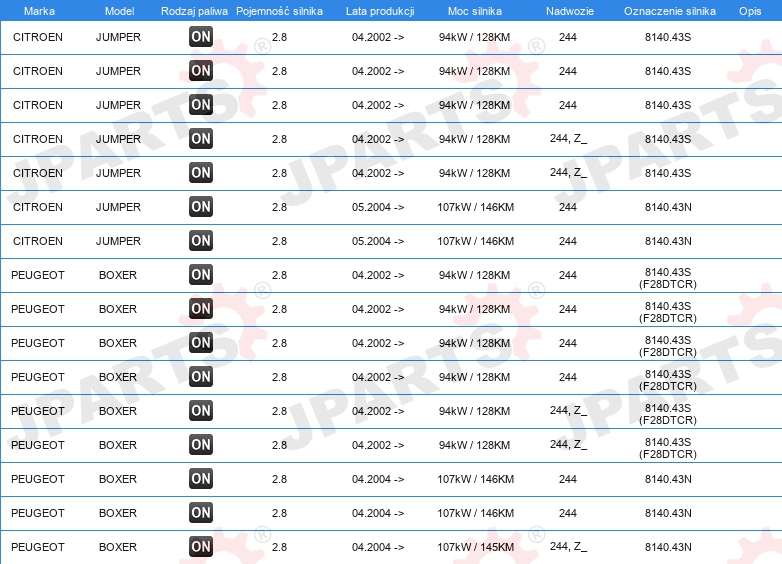Image resolution: width=782 pixels, height=564 pixels.
Task: Click the Opis column header
Action: pos(750,11)
